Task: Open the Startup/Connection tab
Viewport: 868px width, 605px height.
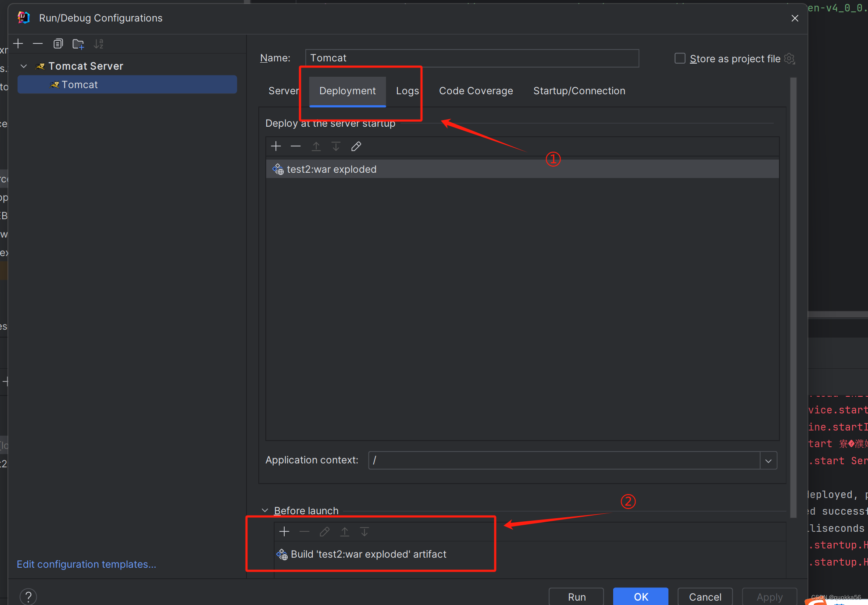Action: tap(579, 91)
